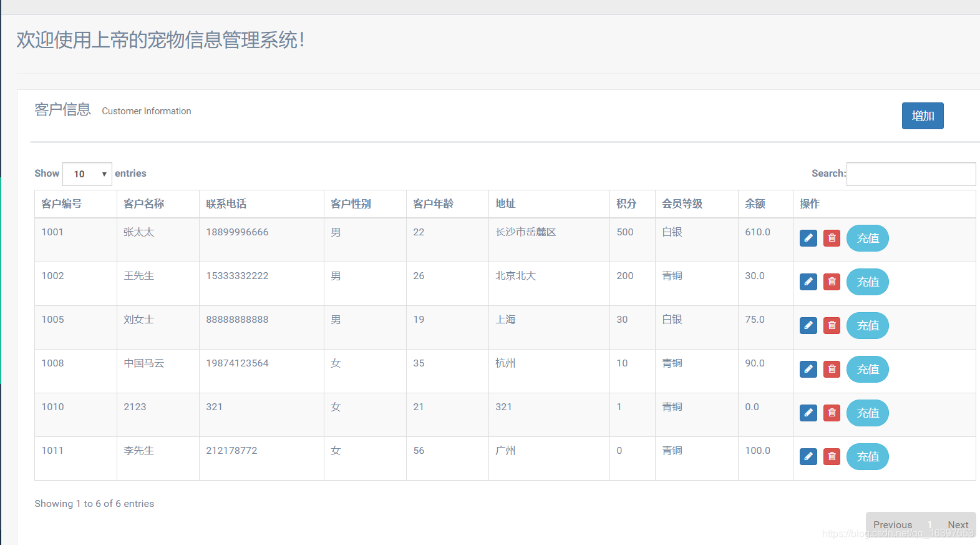Edit customer 1002 王先生 with the pencil icon
Image resolution: width=980 pixels, height=545 pixels.
click(x=808, y=282)
